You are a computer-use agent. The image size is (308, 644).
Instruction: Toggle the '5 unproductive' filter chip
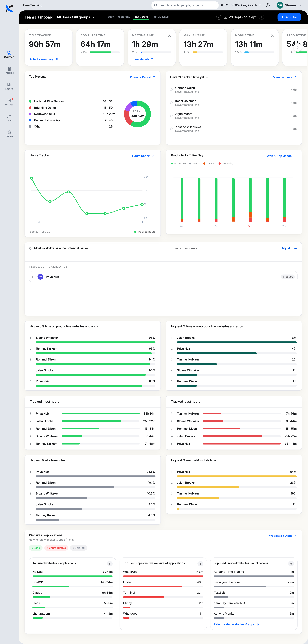[x=56, y=548]
